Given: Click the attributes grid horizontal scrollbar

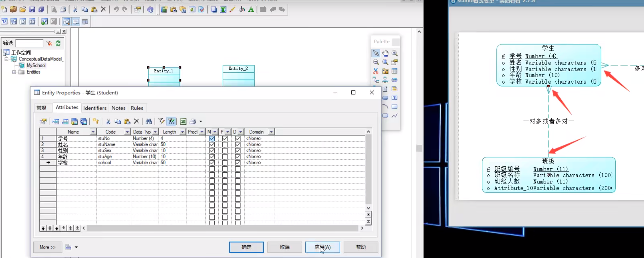Looking at the screenshot, I should click(x=223, y=228).
